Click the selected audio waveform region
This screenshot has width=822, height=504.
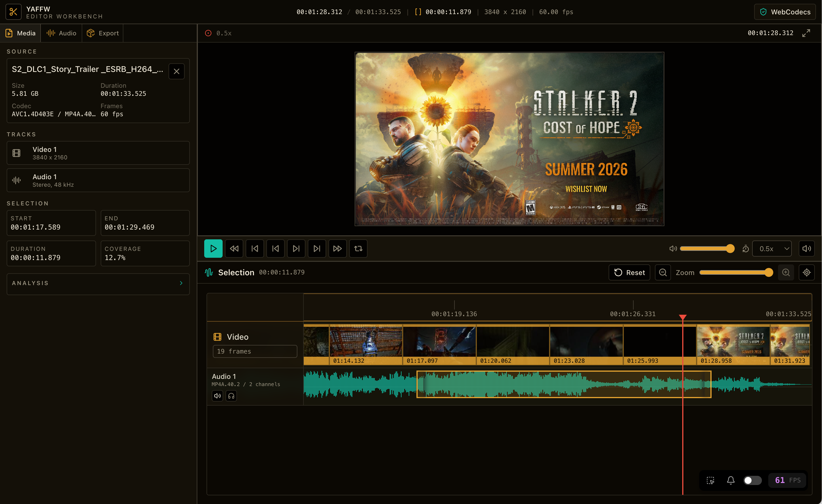point(564,384)
